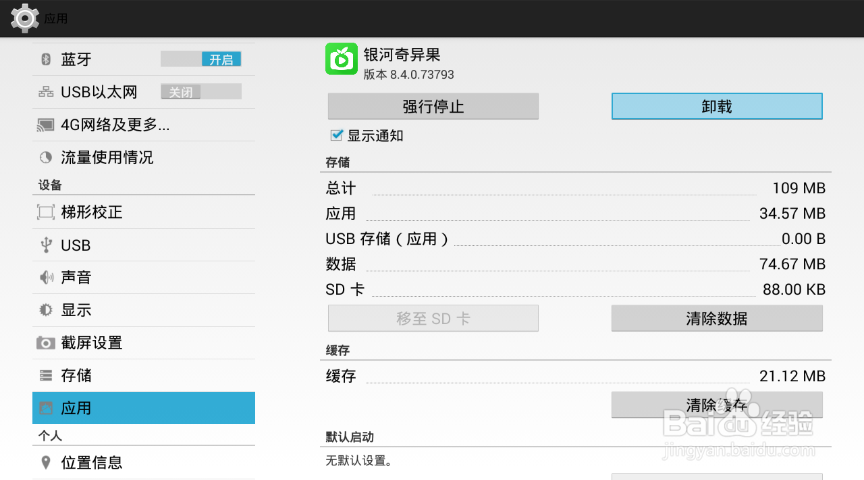This screenshot has width=864, height=480.
Task: Uncheck the 显示通知 checkbox
Action: pyautogui.click(x=337, y=135)
